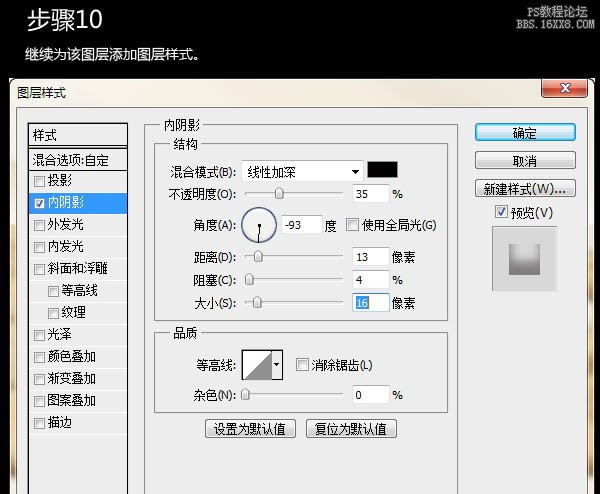This screenshot has width=600, height=494.
Task: Click the 确定 button
Action: point(525,133)
